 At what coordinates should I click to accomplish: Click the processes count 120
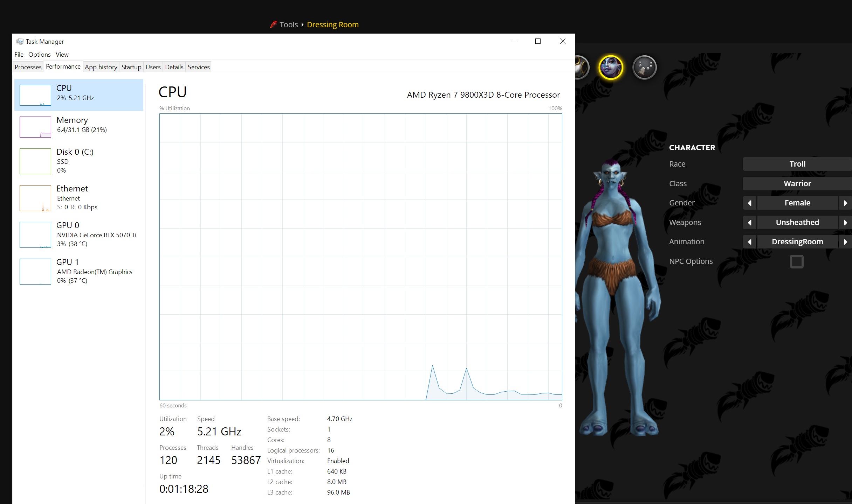(x=168, y=460)
